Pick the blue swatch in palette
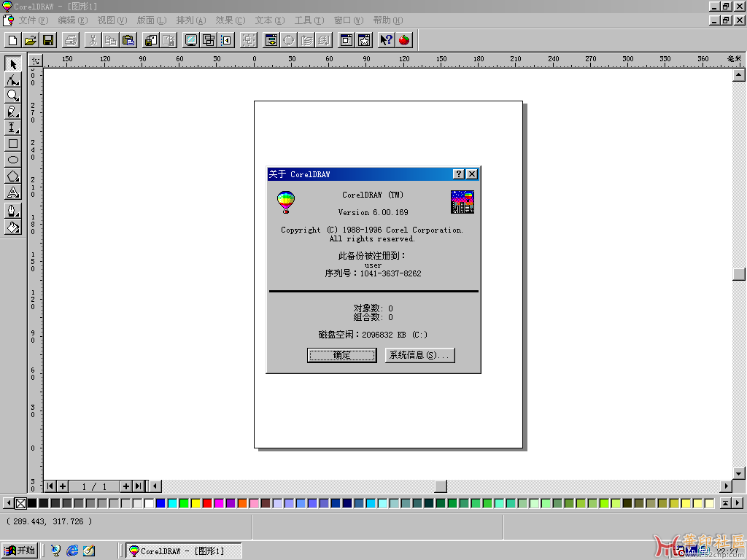The image size is (747, 560). (x=160, y=503)
